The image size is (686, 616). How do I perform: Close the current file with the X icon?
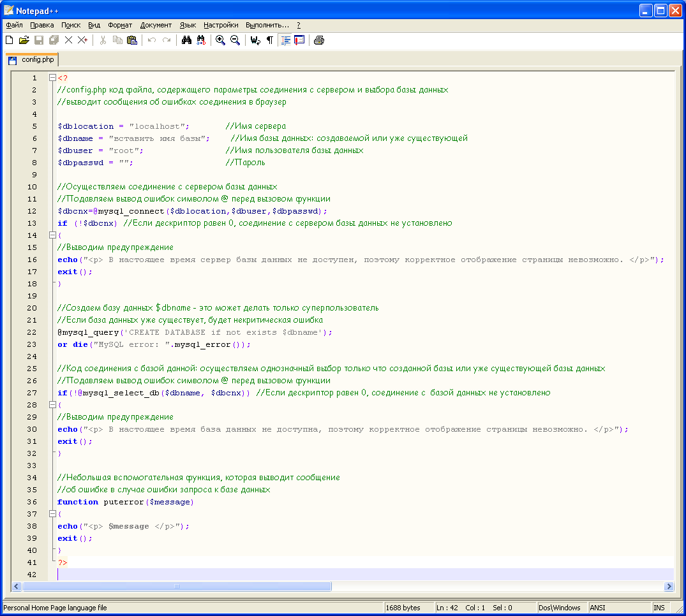click(68, 40)
